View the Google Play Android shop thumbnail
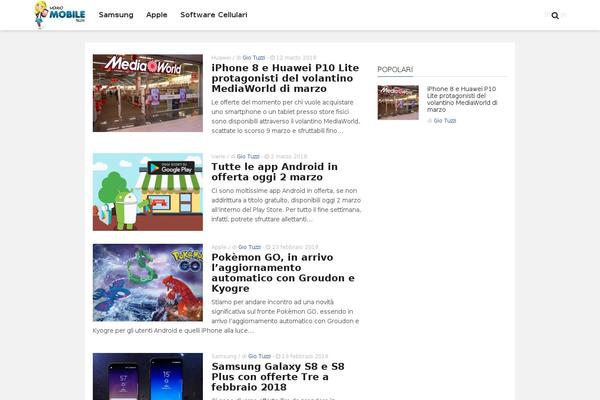Image resolution: width=600 pixels, height=400 pixels. (148, 192)
